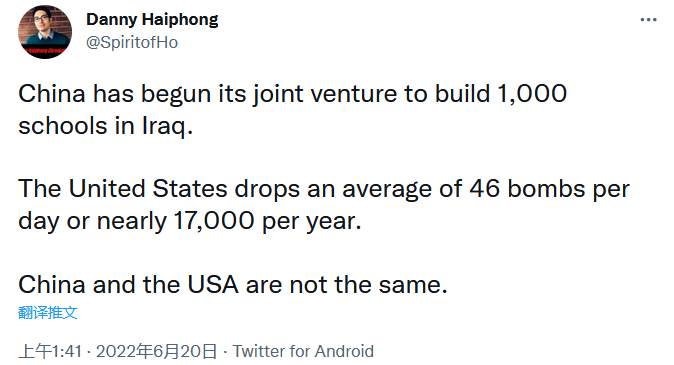Click the "day or nearly 17,000 per year." line
The width and height of the screenshot is (674, 365).
click(190, 221)
